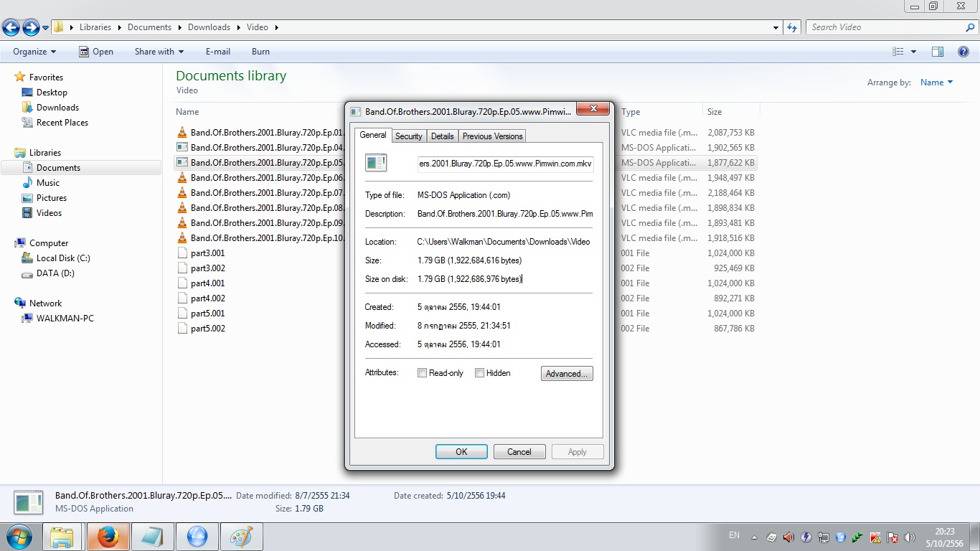980x551 pixels.
Task: Click the file icon in the Properties dialog
Action: 376,163
